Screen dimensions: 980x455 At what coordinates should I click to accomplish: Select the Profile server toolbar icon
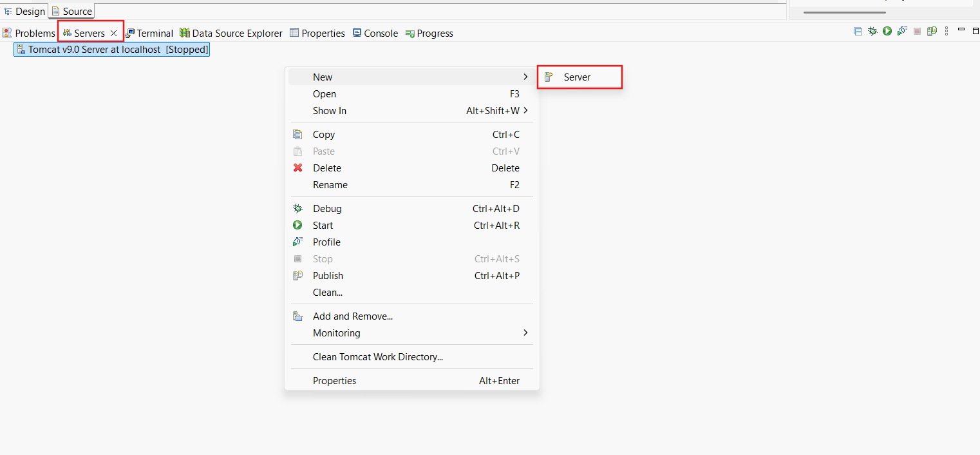901,31
